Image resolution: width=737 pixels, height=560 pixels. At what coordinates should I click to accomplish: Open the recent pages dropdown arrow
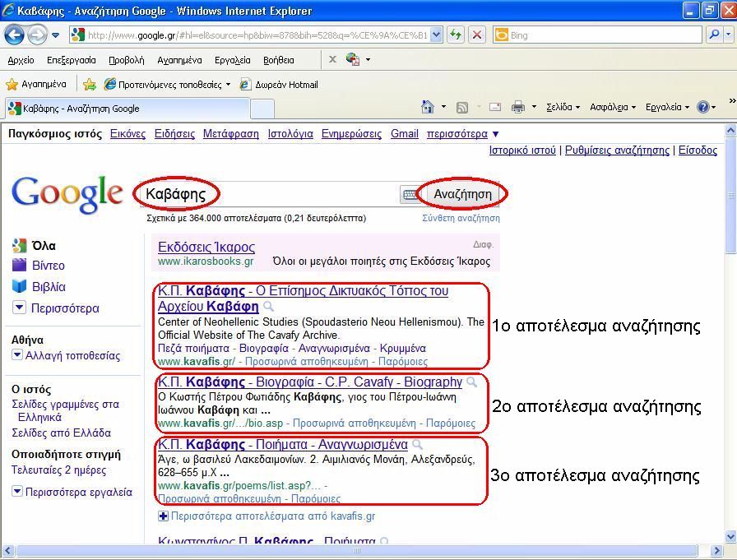(x=55, y=35)
